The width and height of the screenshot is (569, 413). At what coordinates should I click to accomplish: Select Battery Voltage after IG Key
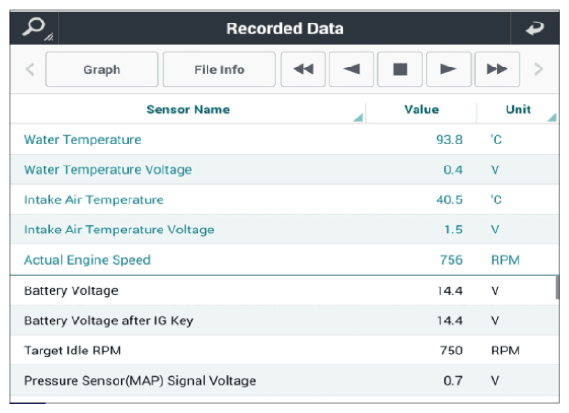(285, 320)
